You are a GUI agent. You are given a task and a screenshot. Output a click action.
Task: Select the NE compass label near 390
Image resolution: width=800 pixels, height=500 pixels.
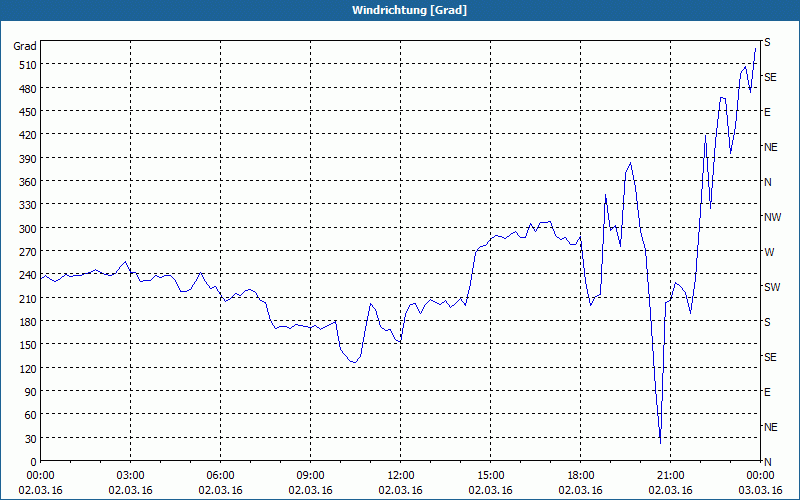[x=771, y=147]
